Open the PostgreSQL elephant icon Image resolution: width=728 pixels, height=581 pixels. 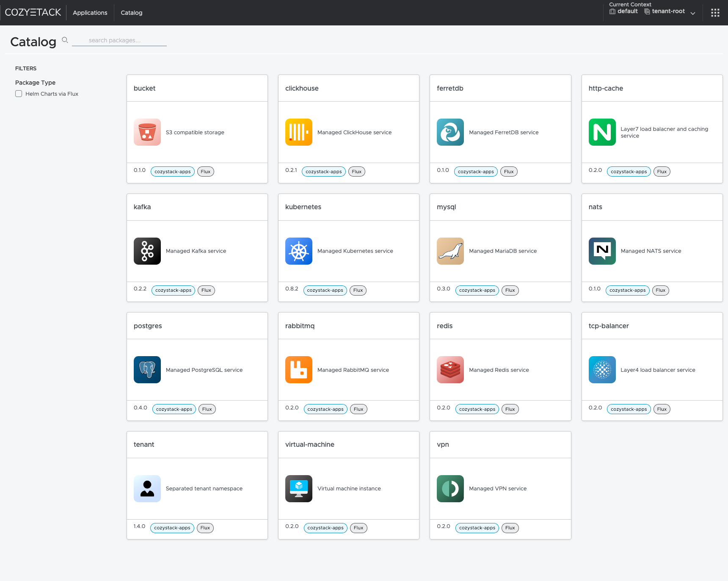[147, 370]
